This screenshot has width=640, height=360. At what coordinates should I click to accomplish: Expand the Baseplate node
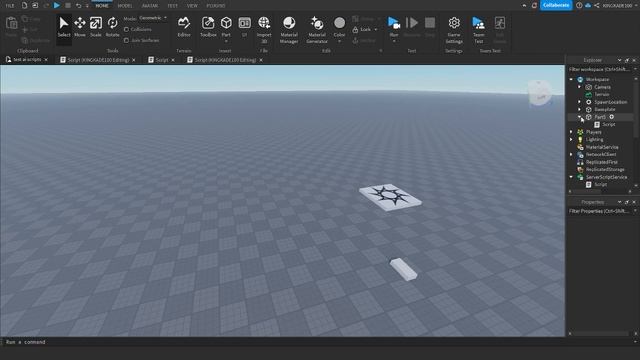580,109
